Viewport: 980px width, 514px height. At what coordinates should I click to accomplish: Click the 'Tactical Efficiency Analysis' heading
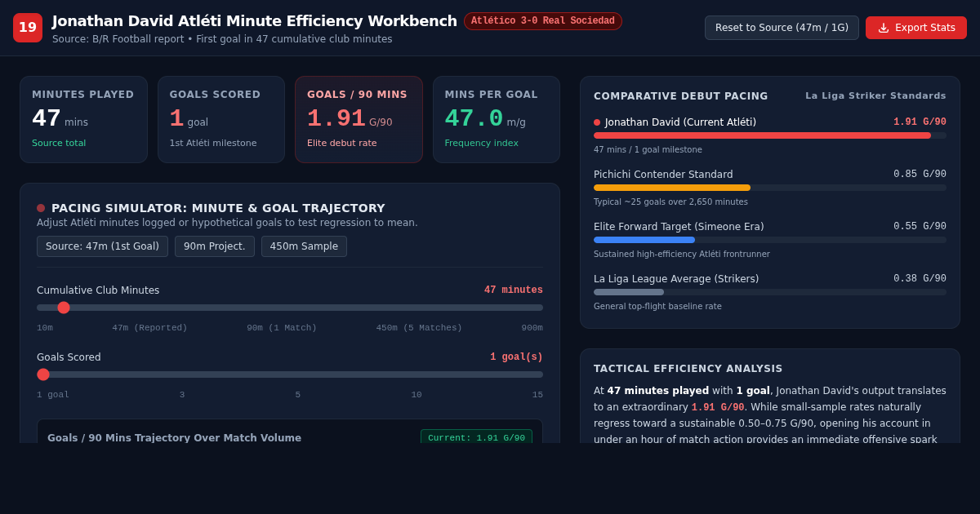pos(688,369)
